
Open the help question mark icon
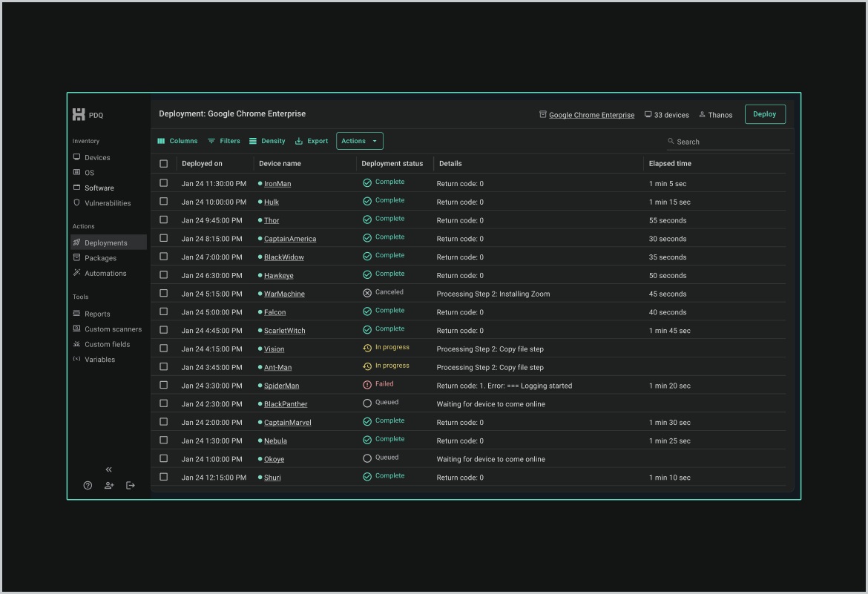click(88, 486)
